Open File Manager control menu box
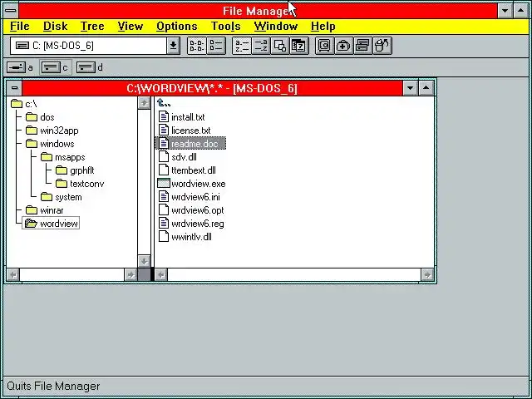This screenshot has width=532, height=399. click(11, 11)
